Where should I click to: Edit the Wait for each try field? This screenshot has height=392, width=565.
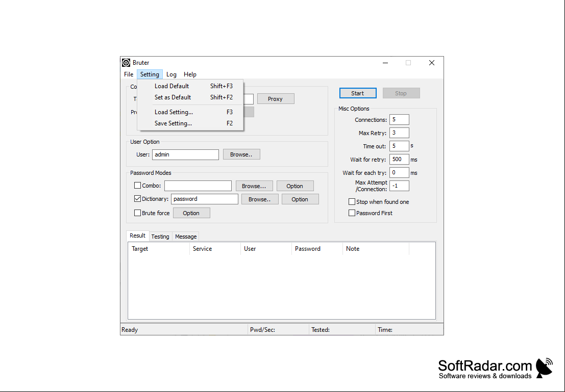point(399,173)
